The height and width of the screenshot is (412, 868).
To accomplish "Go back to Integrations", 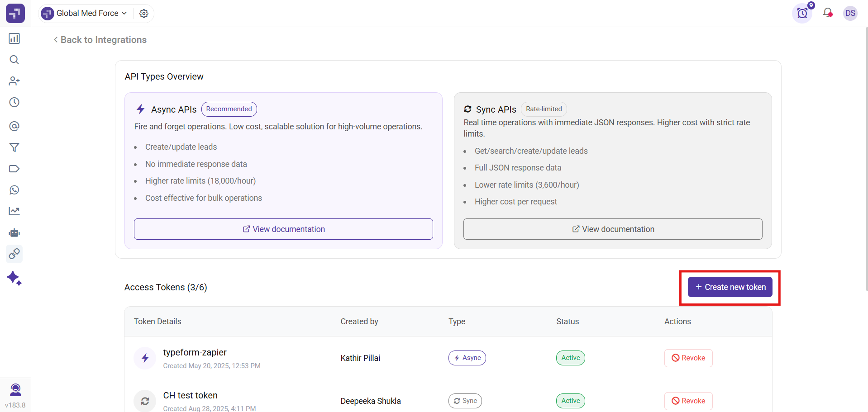I will point(100,40).
